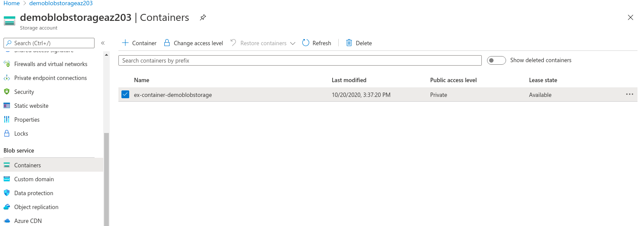Click the Azure CDN cloud icon
The height and width of the screenshot is (226, 644).
pos(7,221)
